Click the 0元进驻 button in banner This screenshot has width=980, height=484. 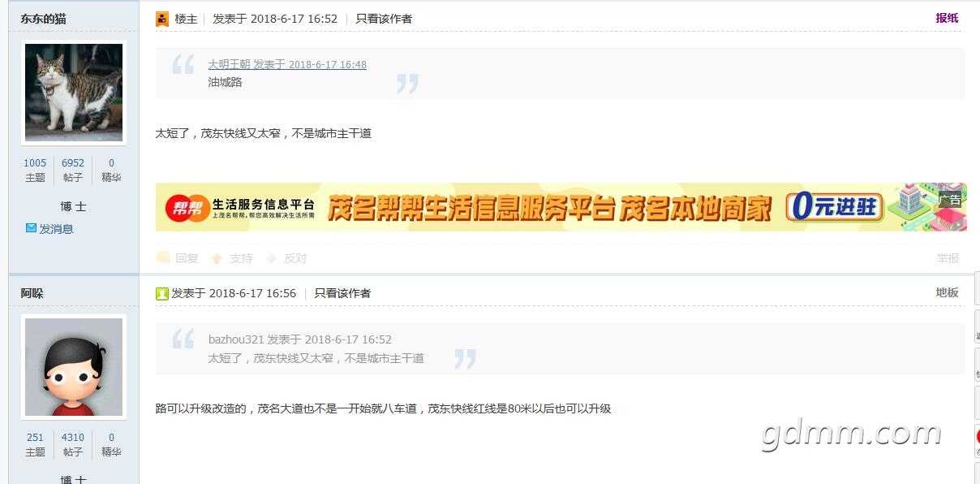point(835,207)
